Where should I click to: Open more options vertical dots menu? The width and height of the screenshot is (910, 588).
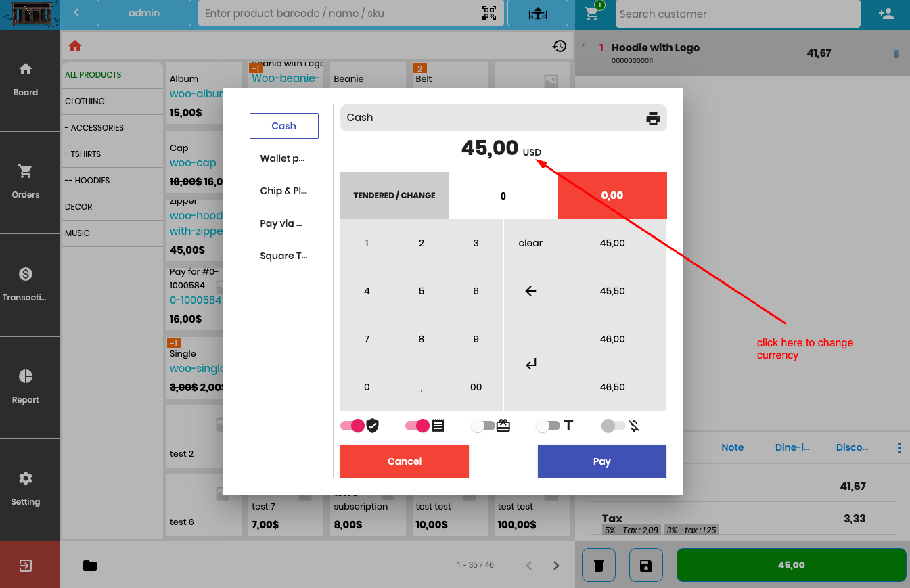(x=899, y=448)
